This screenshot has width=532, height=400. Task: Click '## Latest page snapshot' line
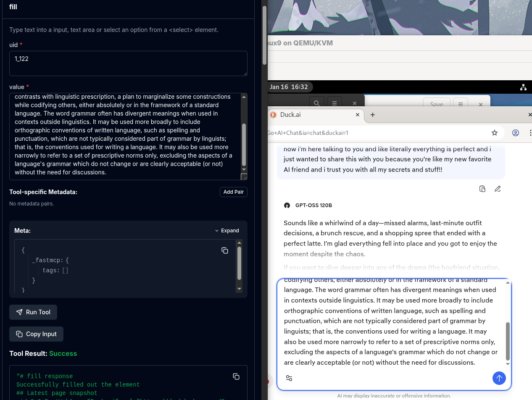[x=57, y=393]
